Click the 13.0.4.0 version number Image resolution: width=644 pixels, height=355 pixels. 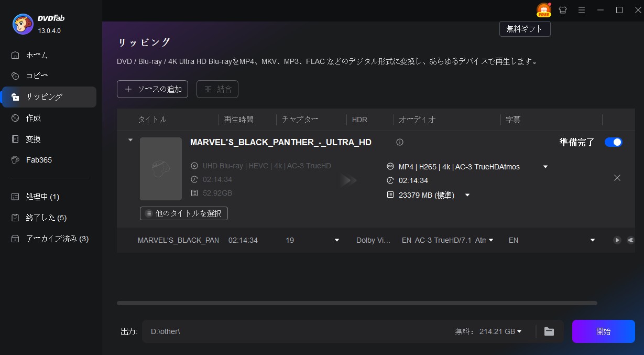click(49, 30)
